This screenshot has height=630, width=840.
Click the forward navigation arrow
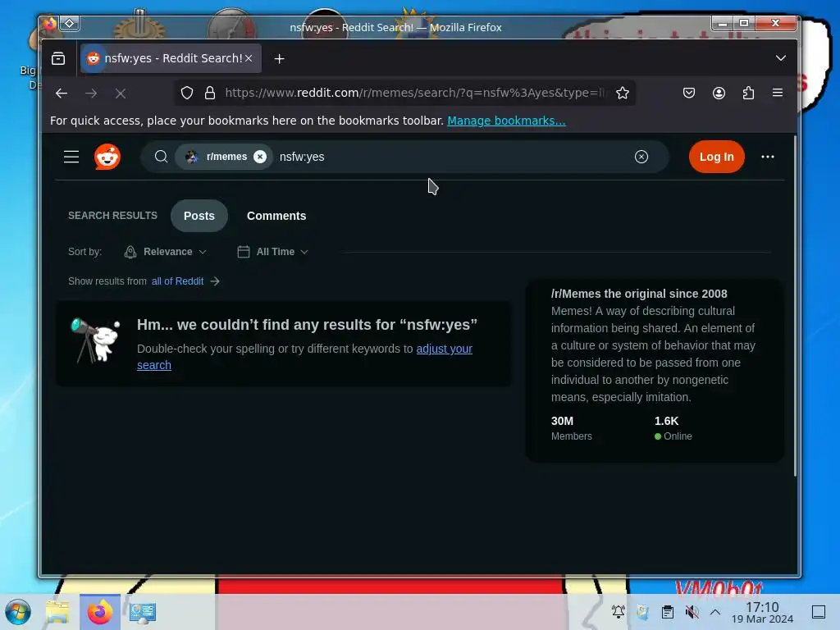pyautogui.click(x=91, y=94)
